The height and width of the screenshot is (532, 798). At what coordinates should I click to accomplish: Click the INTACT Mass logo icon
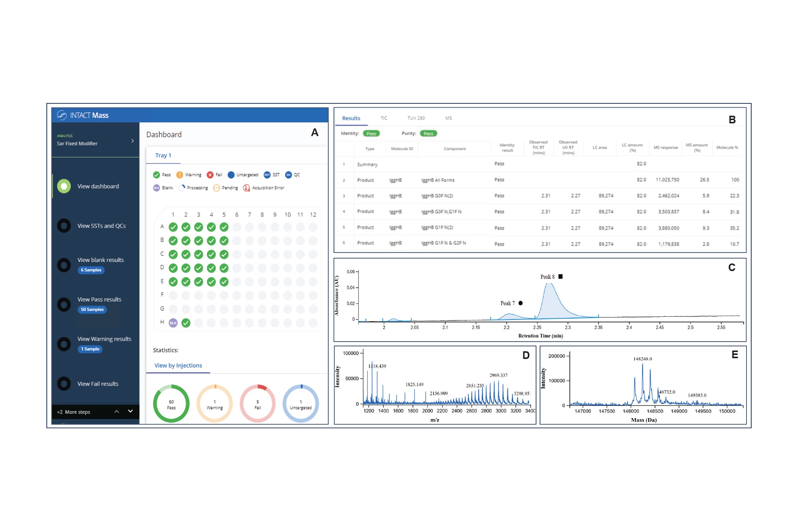(x=62, y=115)
